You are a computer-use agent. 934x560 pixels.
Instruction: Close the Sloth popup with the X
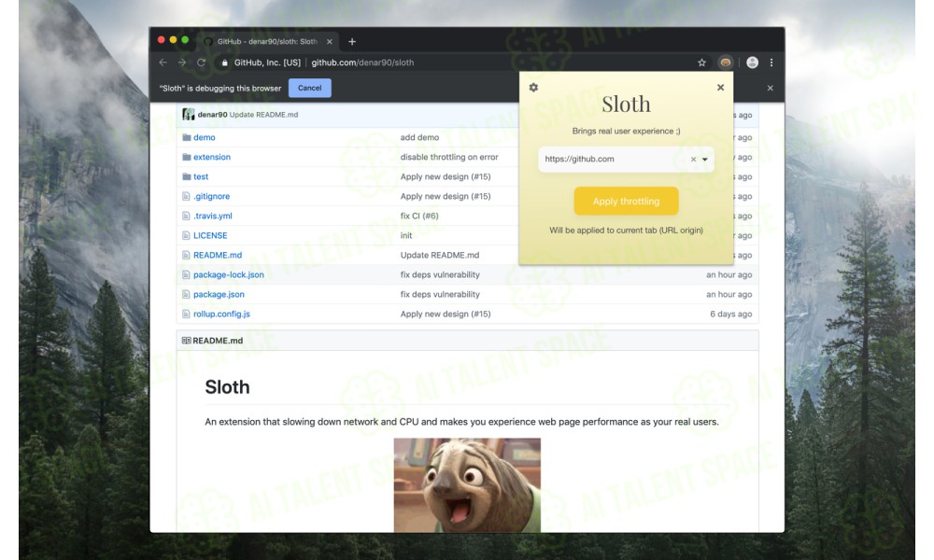(720, 88)
